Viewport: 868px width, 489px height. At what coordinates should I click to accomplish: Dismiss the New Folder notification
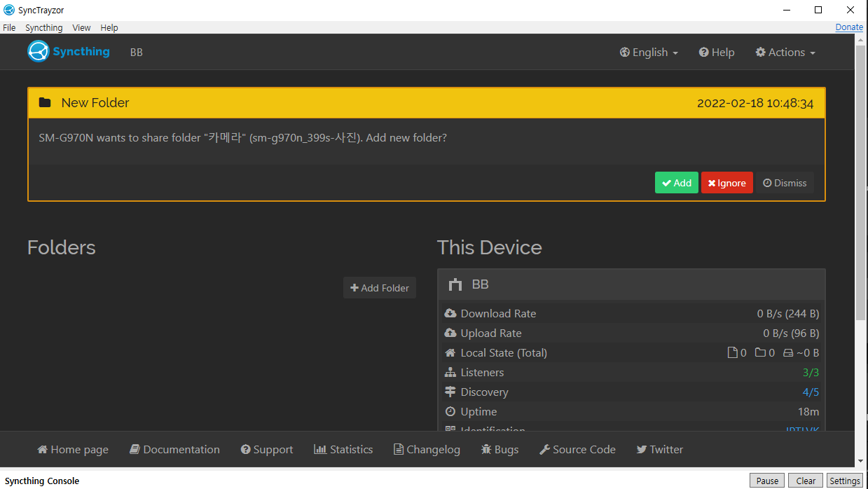pyautogui.click(x=785, y=183)
